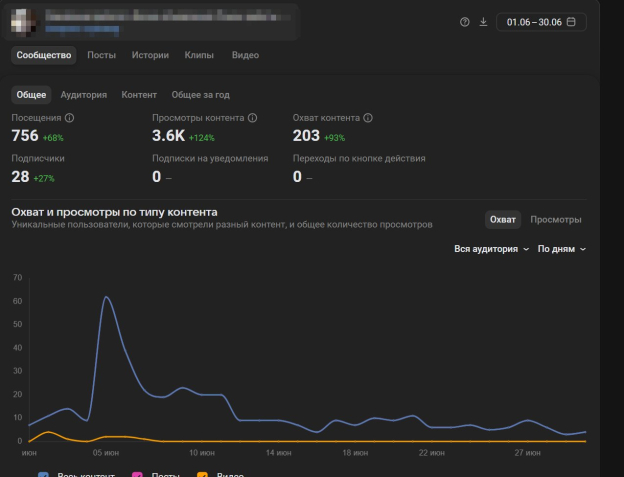
Task: Click info icon next to Охват контента
Action: coord(368,118)
